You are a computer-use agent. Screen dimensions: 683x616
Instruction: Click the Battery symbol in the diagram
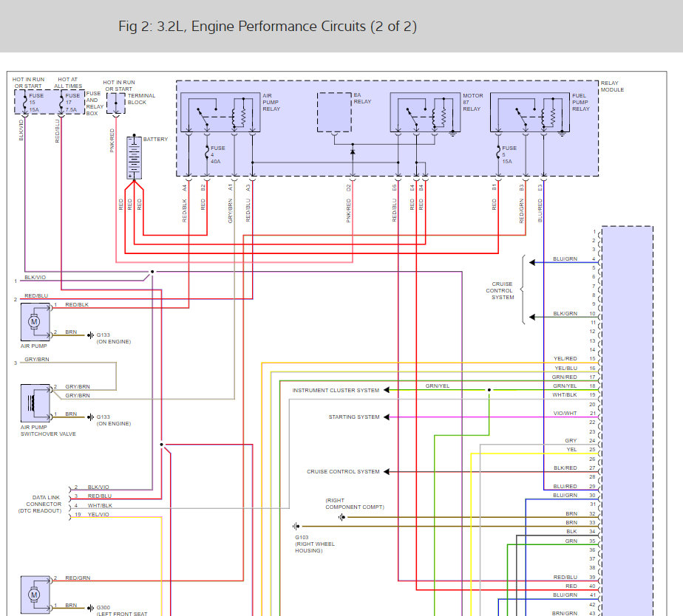point(134,157)
